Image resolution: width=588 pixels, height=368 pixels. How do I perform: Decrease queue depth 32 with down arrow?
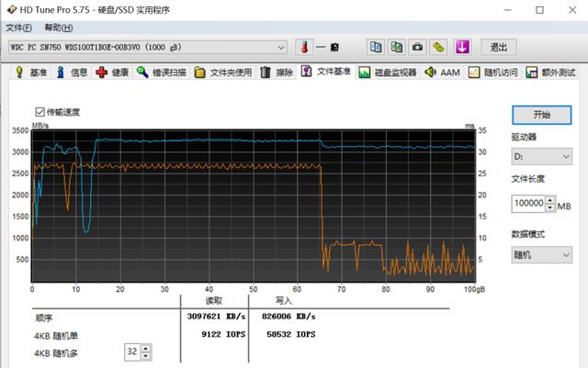point(146,356)
